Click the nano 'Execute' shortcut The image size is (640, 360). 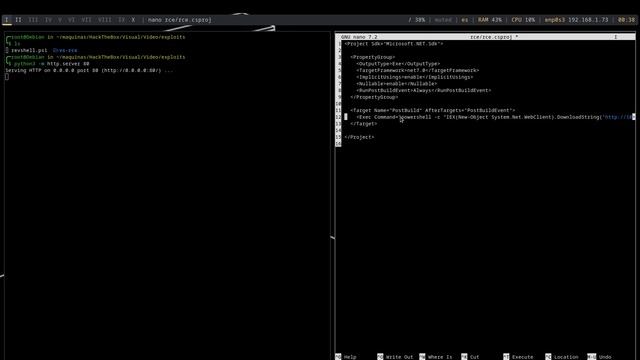[x=518, y=357]
